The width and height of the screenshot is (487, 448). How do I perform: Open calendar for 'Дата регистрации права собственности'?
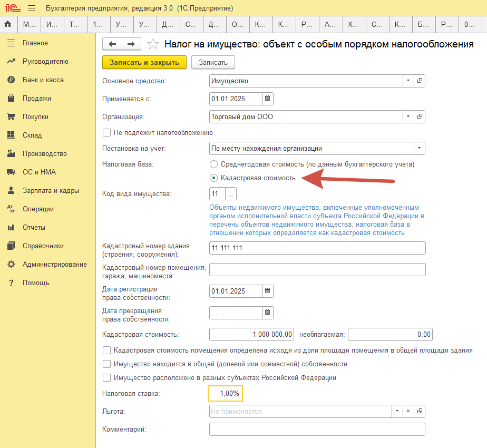coord(267,291)
